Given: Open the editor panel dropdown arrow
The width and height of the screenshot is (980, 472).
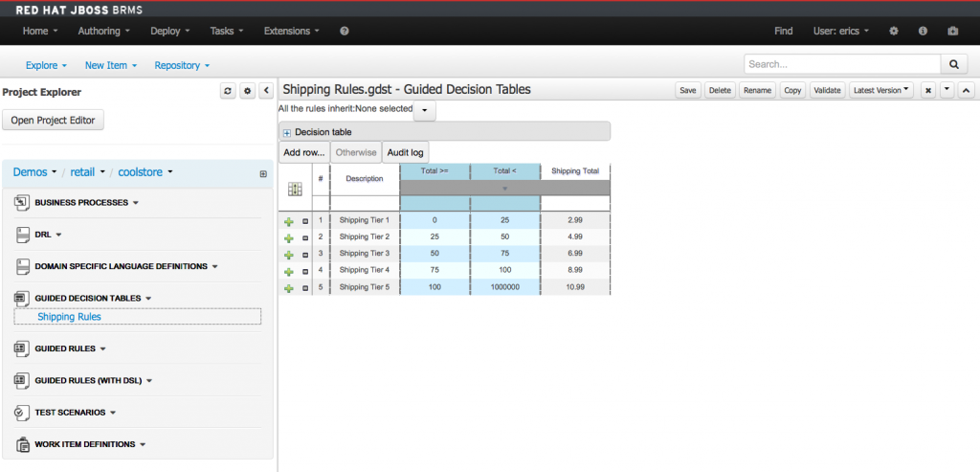Looking at the screenshot, I should [947, 91].
